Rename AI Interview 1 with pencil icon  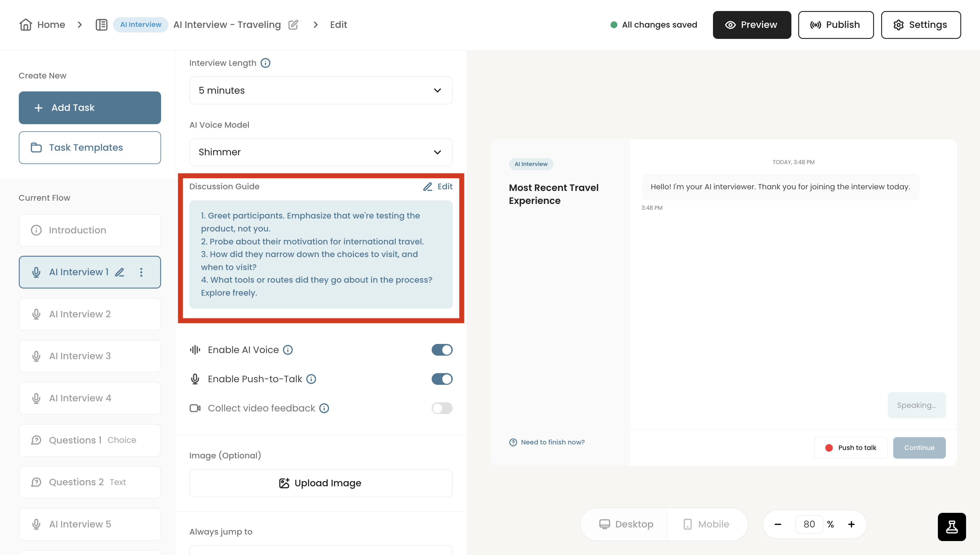pyautogui.click(x=120, y=272)
